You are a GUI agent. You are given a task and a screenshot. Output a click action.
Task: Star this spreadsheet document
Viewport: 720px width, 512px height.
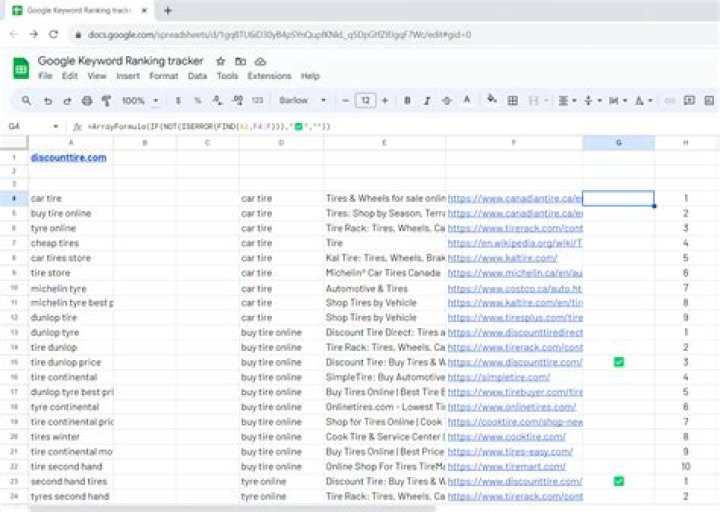coord(221,61)
